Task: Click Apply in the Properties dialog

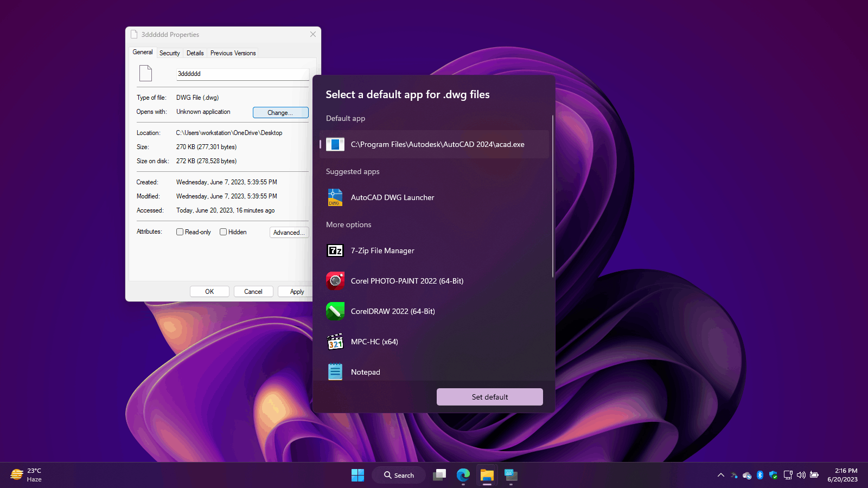Action: coord(296,292)
